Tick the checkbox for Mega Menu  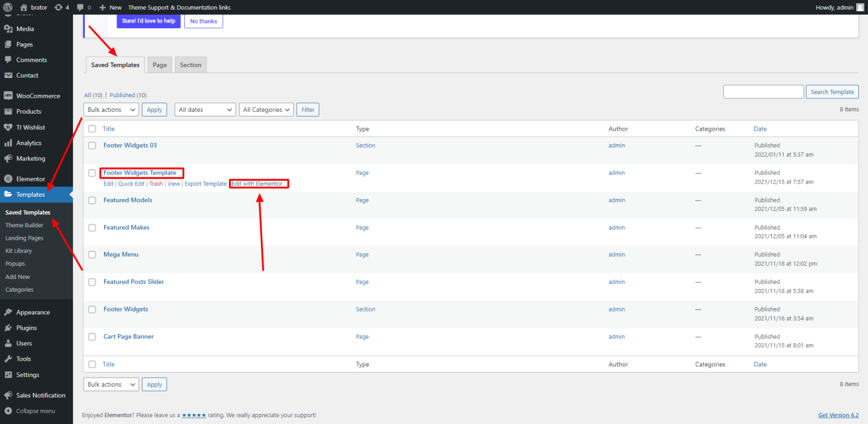(x=92, y=255)
